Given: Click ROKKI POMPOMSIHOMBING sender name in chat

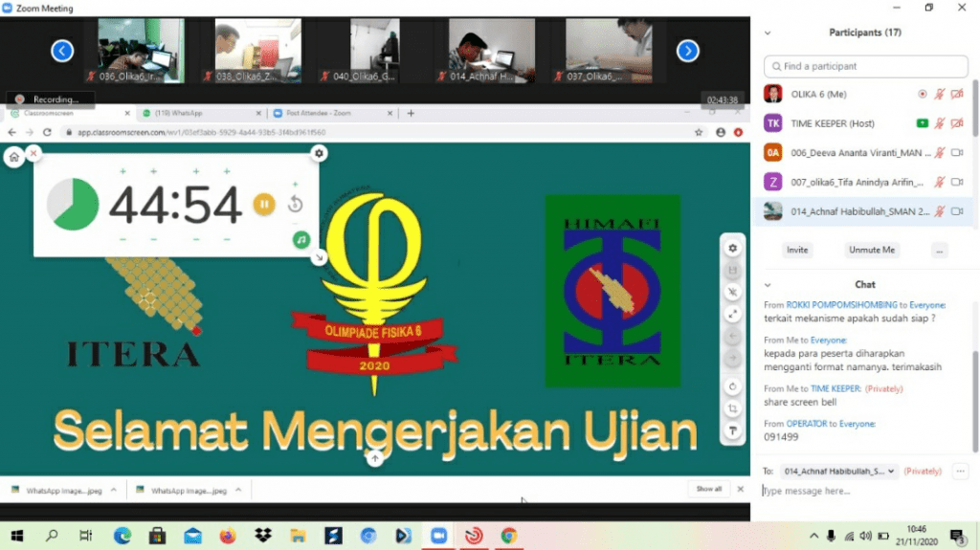Looking at the screenshot, I should [x=841, y=305].
